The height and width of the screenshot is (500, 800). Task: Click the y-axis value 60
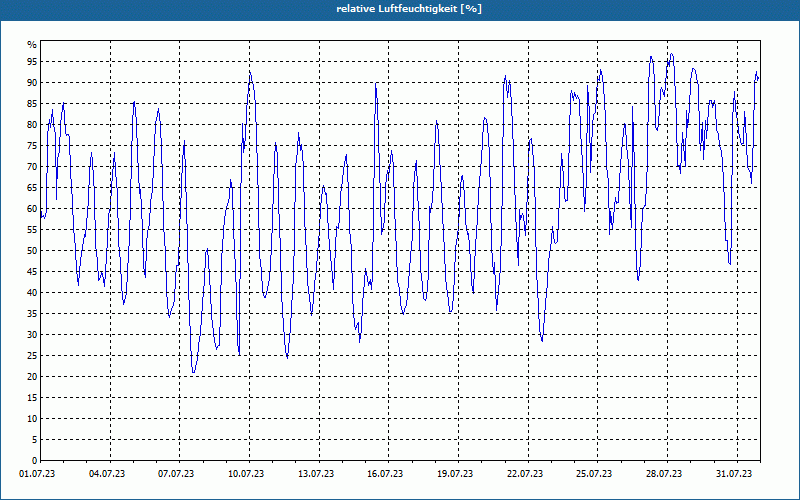click(32, 209)
